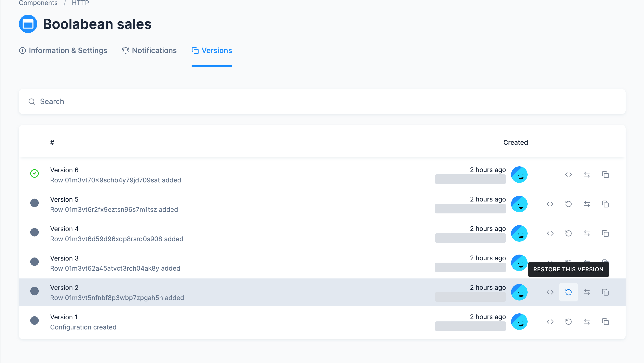Click the compare icon in Version 6 row
The height and width of the screenshot is (363, 644).
(x=587, y=175)
